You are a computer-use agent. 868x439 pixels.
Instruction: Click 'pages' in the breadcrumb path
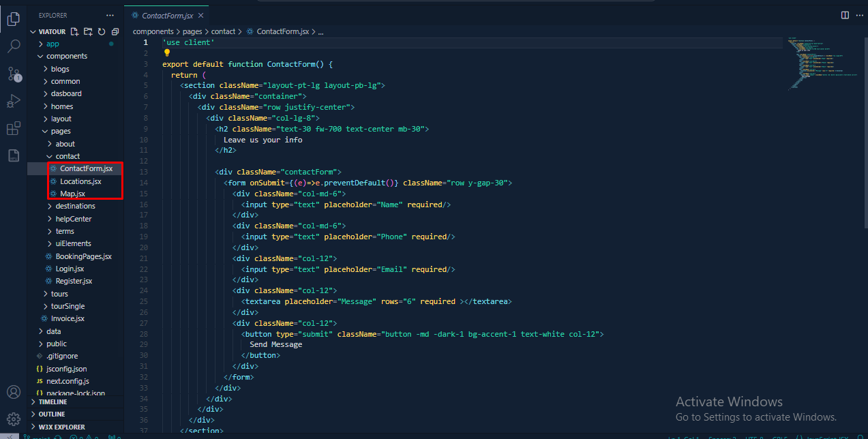coord(193,31)
